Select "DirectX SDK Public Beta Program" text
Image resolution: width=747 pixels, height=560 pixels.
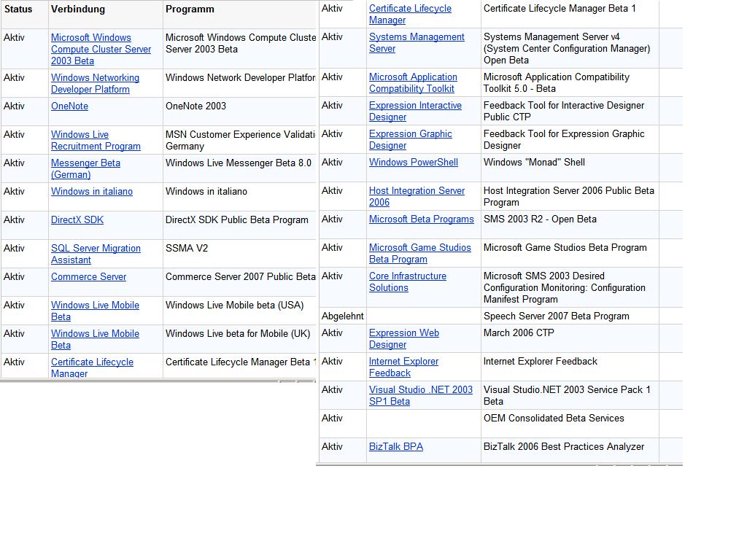(237, 220)
